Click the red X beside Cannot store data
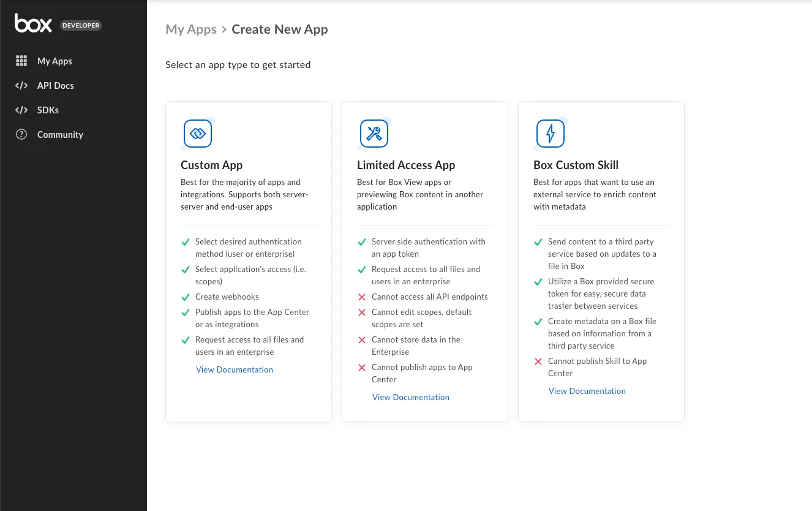Screen dimensions: 812x511 (362, 340)
